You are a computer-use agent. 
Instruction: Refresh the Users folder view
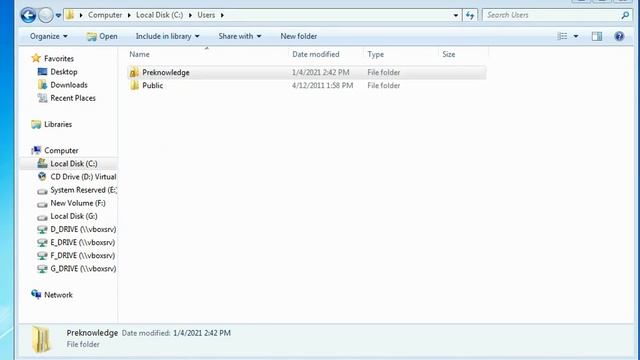(470, 16)
